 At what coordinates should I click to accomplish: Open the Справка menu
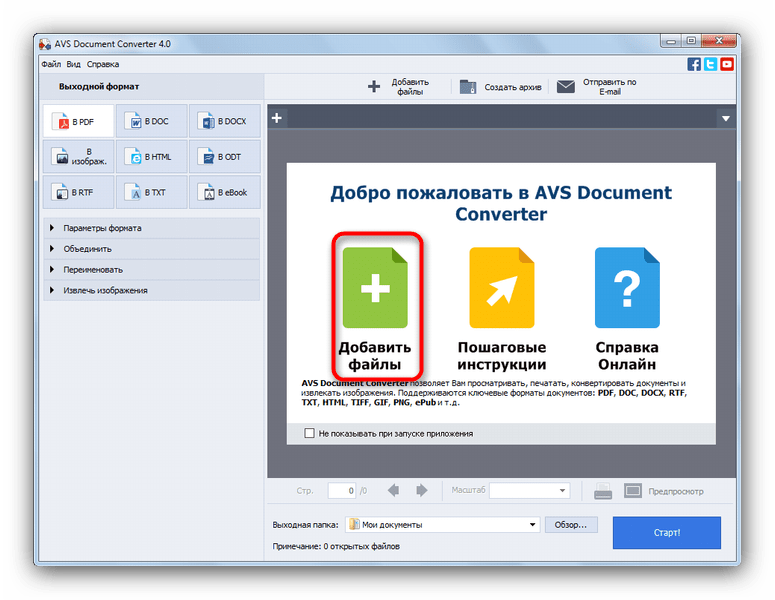[x=103, y=64]
